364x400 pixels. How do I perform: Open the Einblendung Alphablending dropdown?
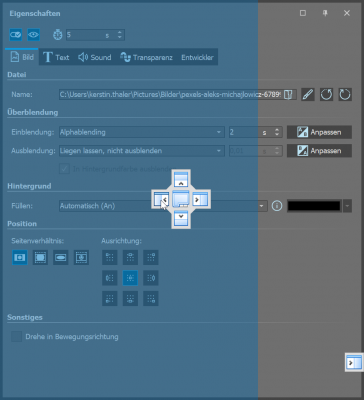pyautogui.click(x=142, y=132)
